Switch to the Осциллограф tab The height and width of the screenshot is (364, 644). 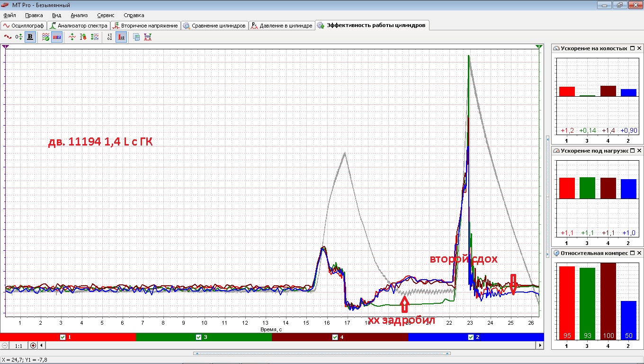pyautogui.click(x=24, y=26)
